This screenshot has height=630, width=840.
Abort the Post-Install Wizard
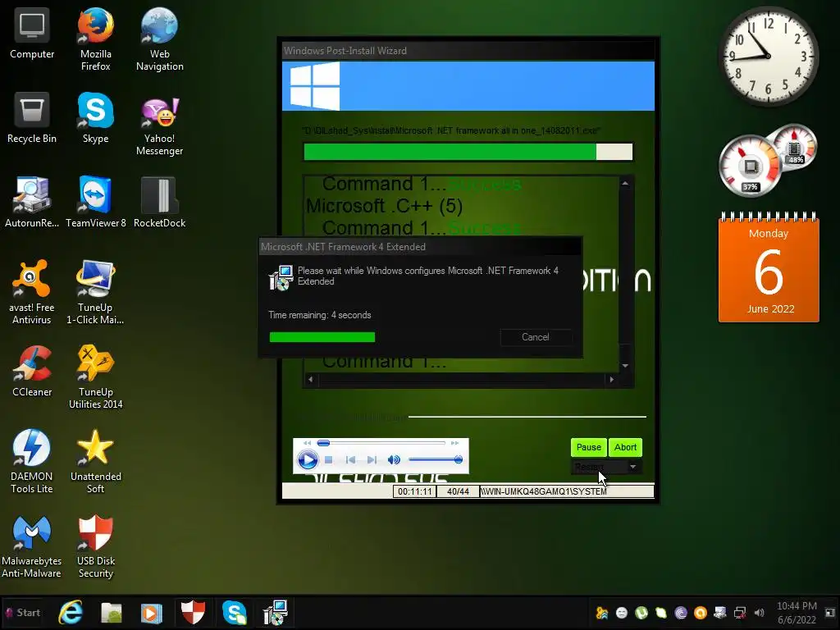pyautogui.click(x=625, y=447)
